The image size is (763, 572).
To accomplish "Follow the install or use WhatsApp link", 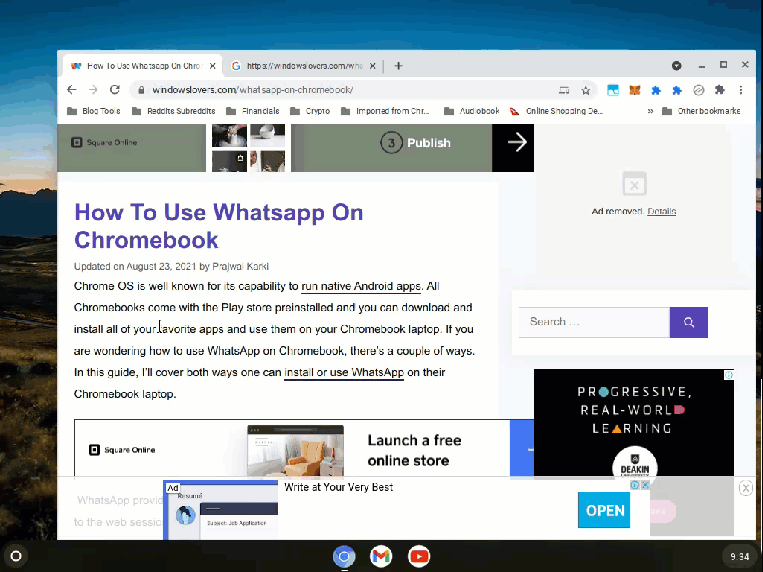I will point(344,372).
